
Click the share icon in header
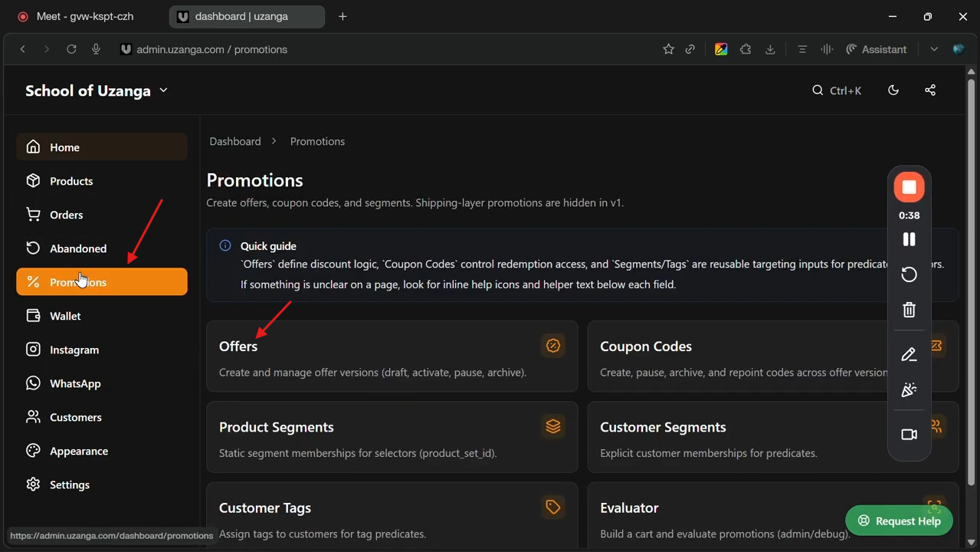click(x=930, y=90)
